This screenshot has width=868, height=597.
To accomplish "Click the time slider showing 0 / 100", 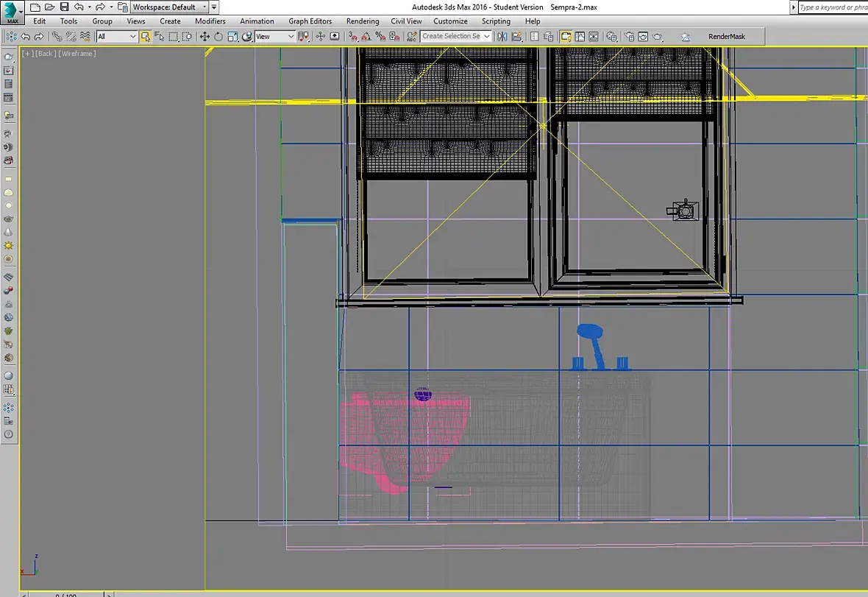I will coord(66,595).
